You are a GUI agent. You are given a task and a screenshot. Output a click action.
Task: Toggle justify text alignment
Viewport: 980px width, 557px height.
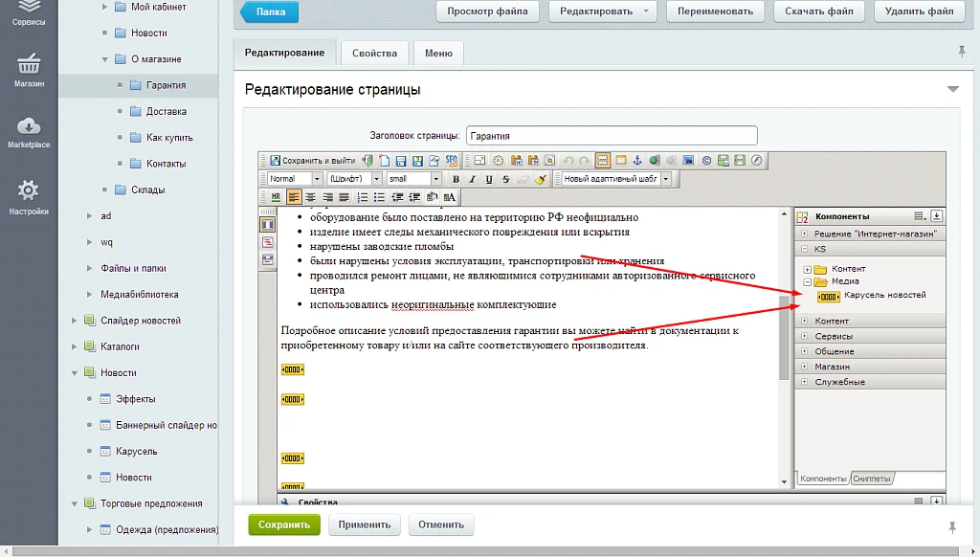(x=344, y=197)
